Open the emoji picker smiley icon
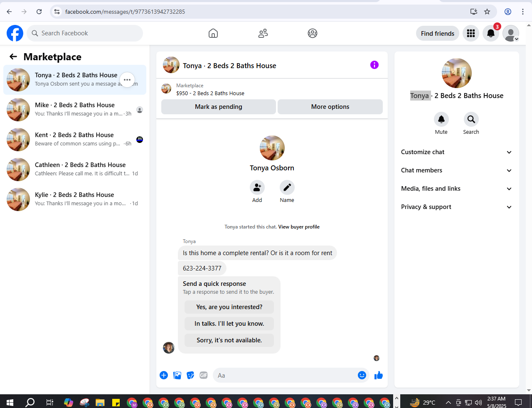The image size is (532, 408). pyautogui.click(x=362, y=375)
